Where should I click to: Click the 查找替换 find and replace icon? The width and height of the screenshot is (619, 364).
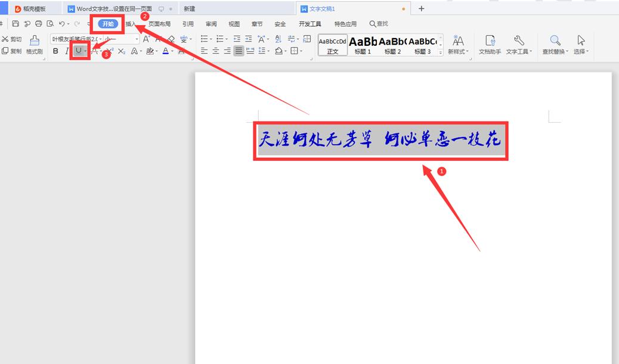click(555, 43)
